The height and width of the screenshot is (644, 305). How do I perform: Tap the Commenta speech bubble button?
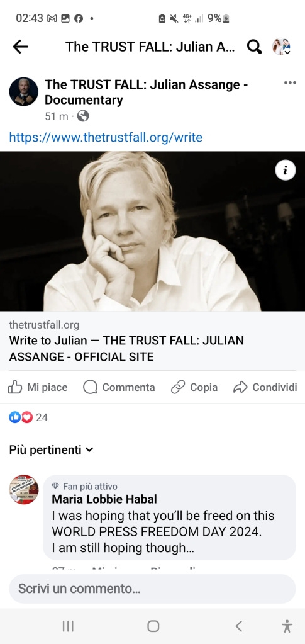coord(119,387)
